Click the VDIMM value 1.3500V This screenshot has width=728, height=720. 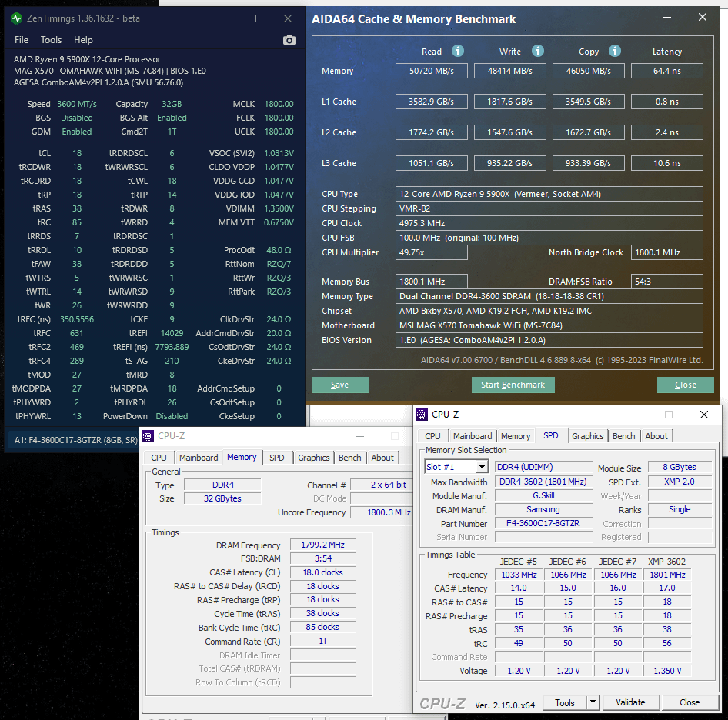(x=279, y=208)
